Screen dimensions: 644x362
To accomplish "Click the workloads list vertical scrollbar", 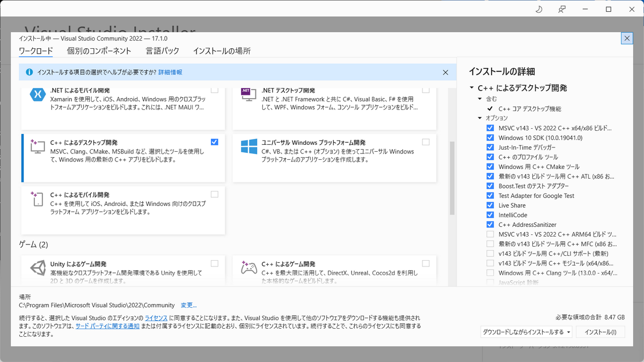I will pos(452,178).
